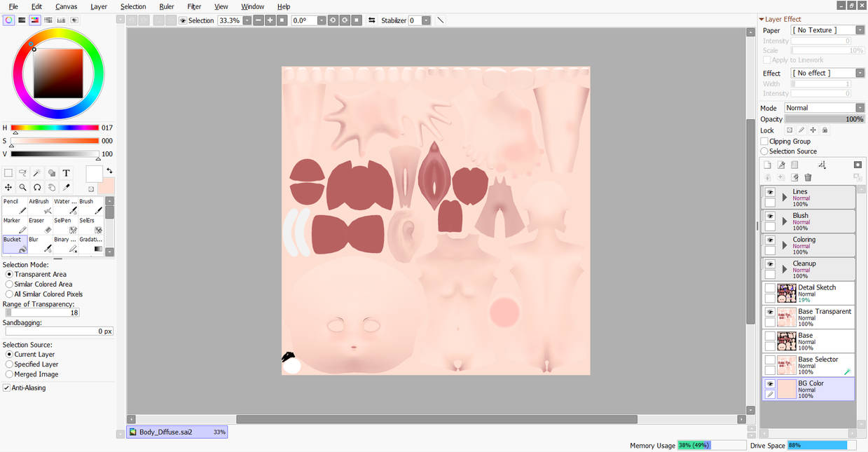Choose the zoom magnifier tool
The height and width of the screenshot is (452, 868).
pyautogui.click(x=22, y=187)
